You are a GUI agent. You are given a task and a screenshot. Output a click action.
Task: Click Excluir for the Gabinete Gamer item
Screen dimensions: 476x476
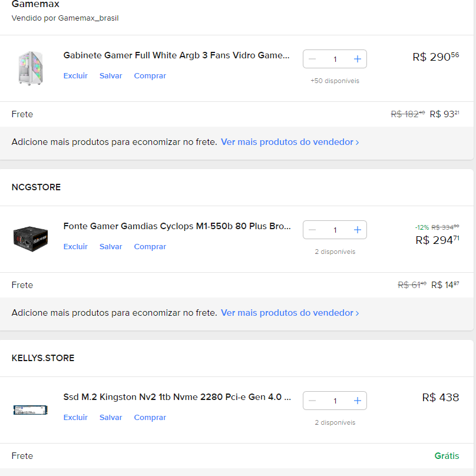tap(75, 75)
